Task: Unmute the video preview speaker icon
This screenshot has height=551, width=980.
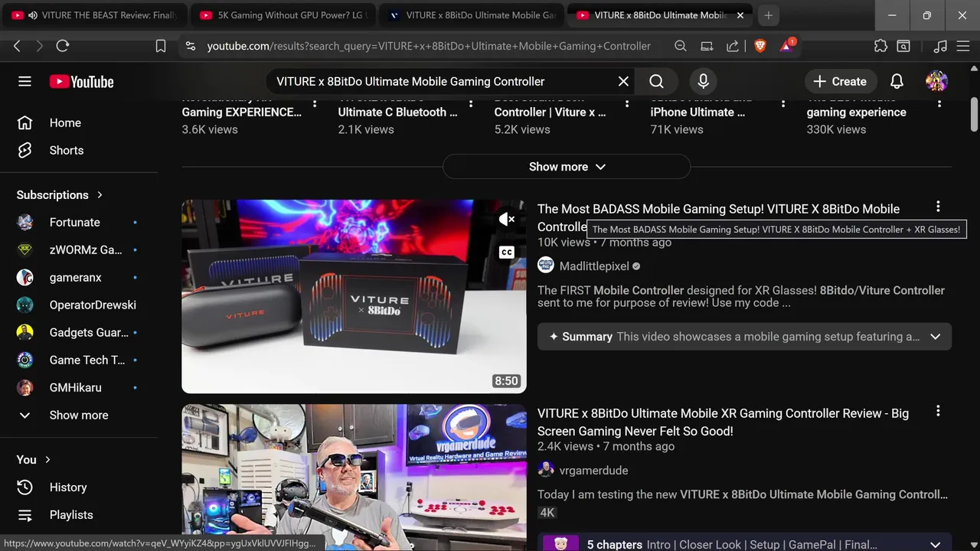Action: click(507, 220)
